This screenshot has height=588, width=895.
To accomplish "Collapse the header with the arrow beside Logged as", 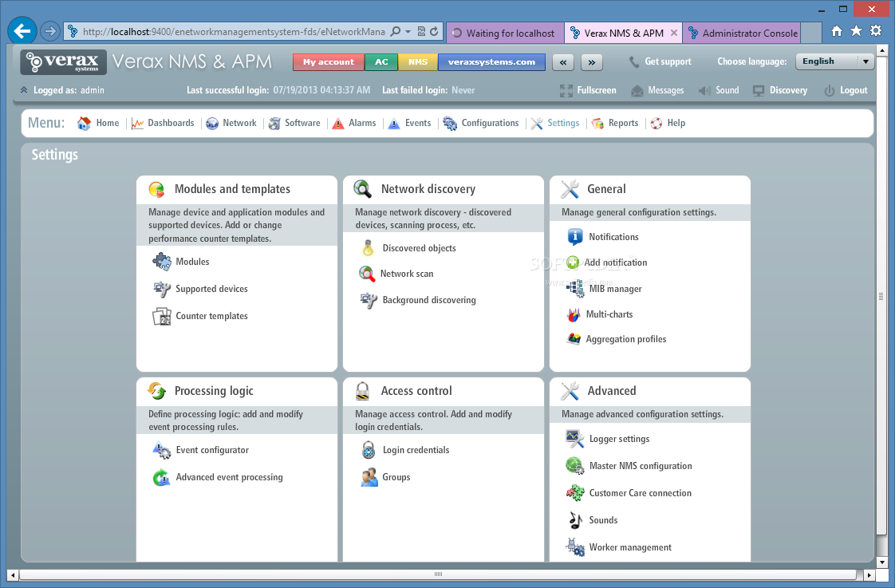I will click(24, 89).
